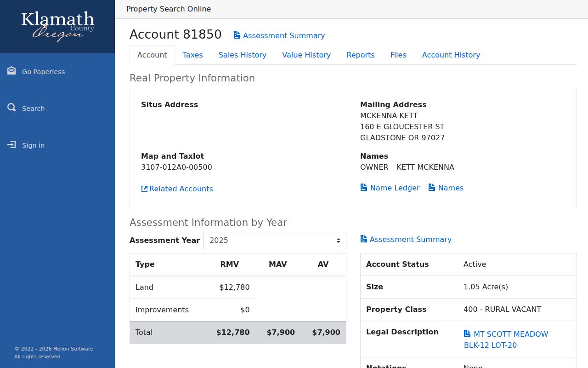The height and width of the screenshot is (368, 588).
Task: Click the Go Paperless envelope icon
Action: pyautogui.click(x=11, y=71)
